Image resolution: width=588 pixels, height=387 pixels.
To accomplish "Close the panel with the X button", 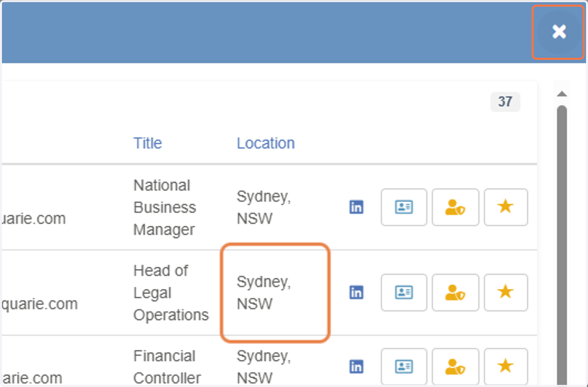I will [559, 32].
